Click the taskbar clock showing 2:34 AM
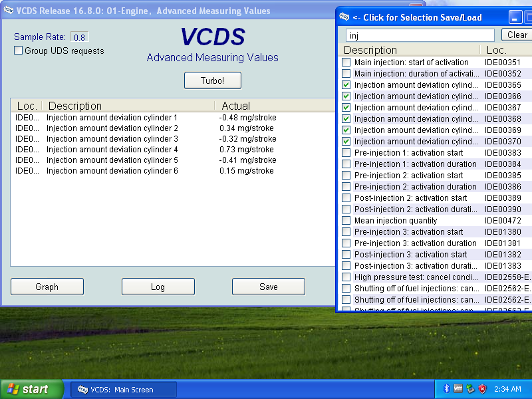Screen dimensions: 532x399 (507, 389)
